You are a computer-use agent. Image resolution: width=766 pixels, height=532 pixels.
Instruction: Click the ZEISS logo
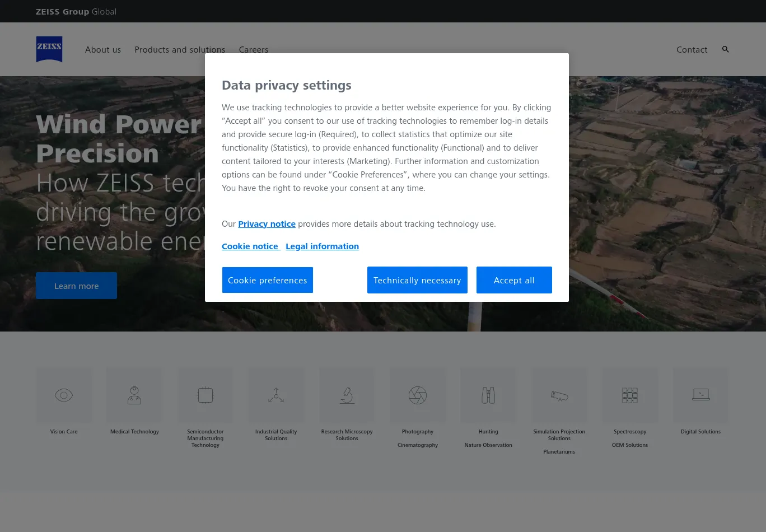49,49
